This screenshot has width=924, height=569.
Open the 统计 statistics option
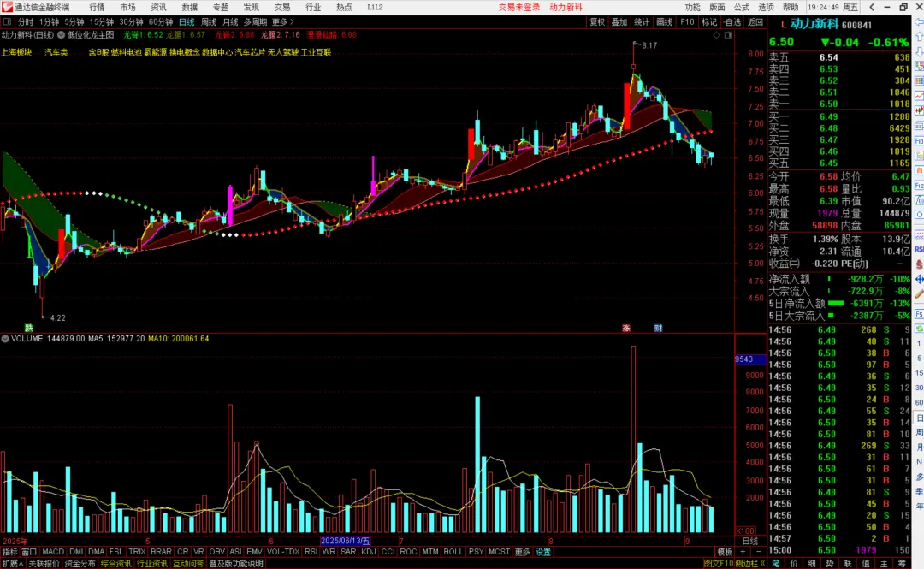pos(641,21)
